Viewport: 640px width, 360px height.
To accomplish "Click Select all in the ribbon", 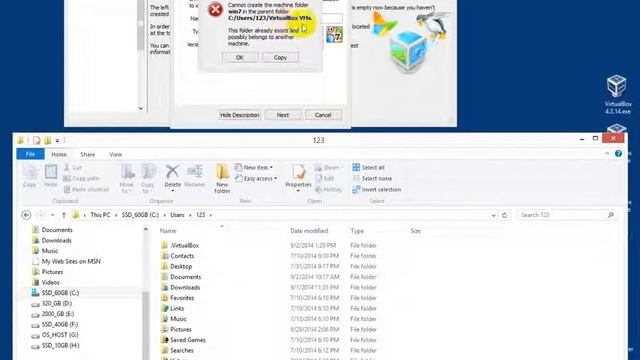I will coord(368,167).
